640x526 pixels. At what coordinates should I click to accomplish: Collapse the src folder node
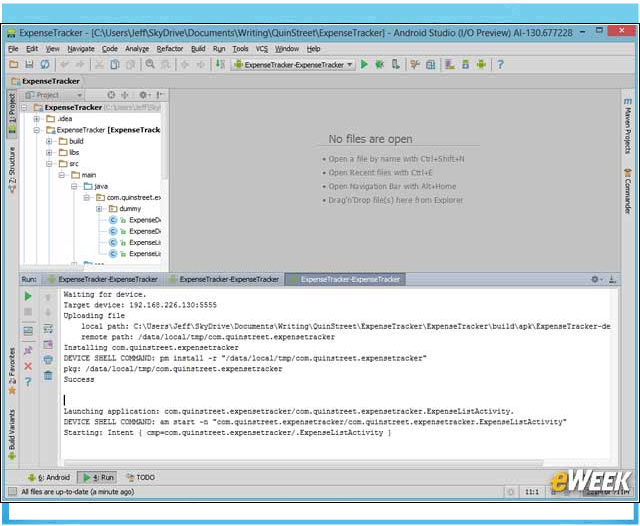pyautogui.click(x=49, y=164)
